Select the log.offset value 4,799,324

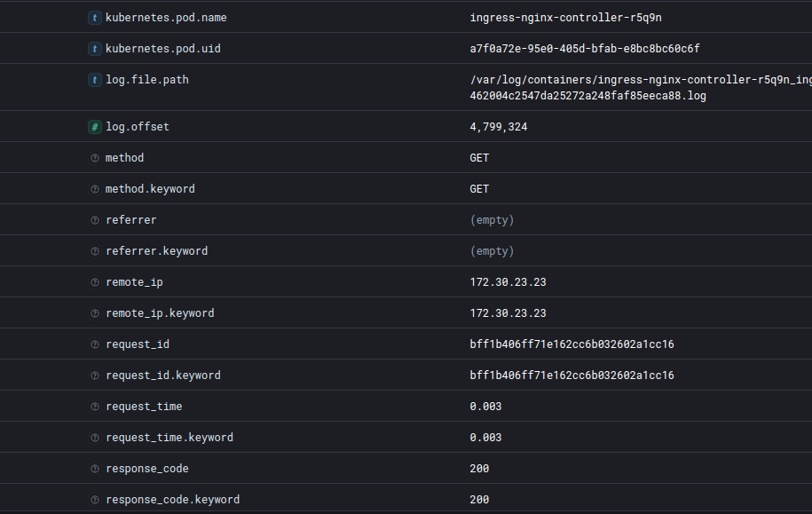(x=499, y=127)
